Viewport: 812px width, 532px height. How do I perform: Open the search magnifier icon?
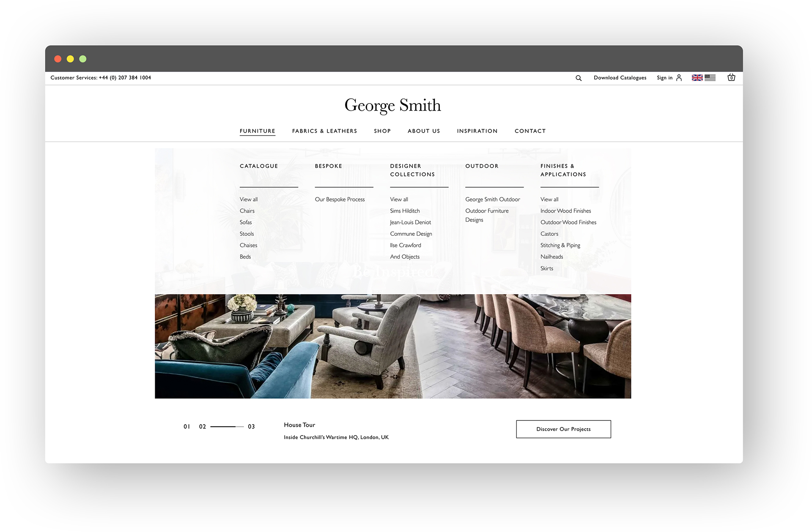coord(578,78)
